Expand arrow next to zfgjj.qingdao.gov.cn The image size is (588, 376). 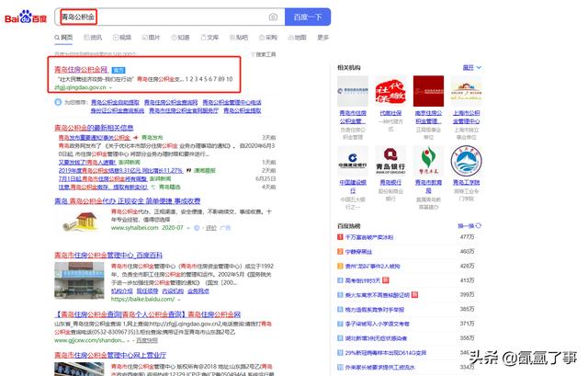pos(110,87)
